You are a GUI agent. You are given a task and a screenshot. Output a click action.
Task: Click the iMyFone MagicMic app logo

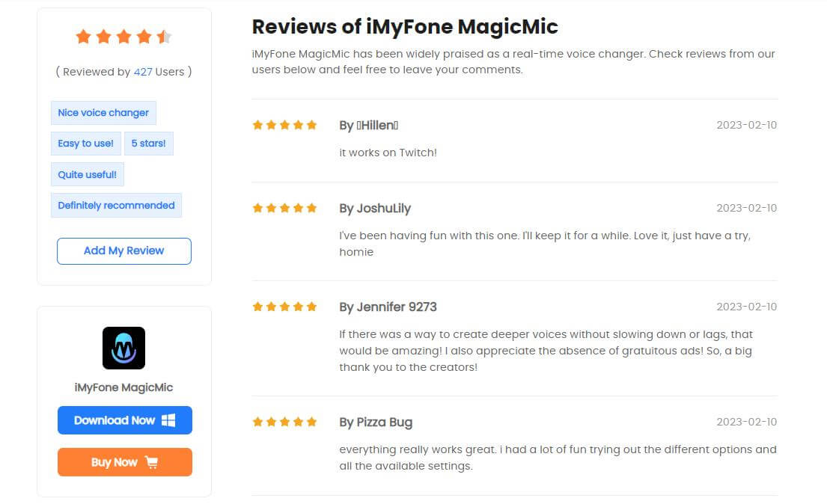coord(123,348)
